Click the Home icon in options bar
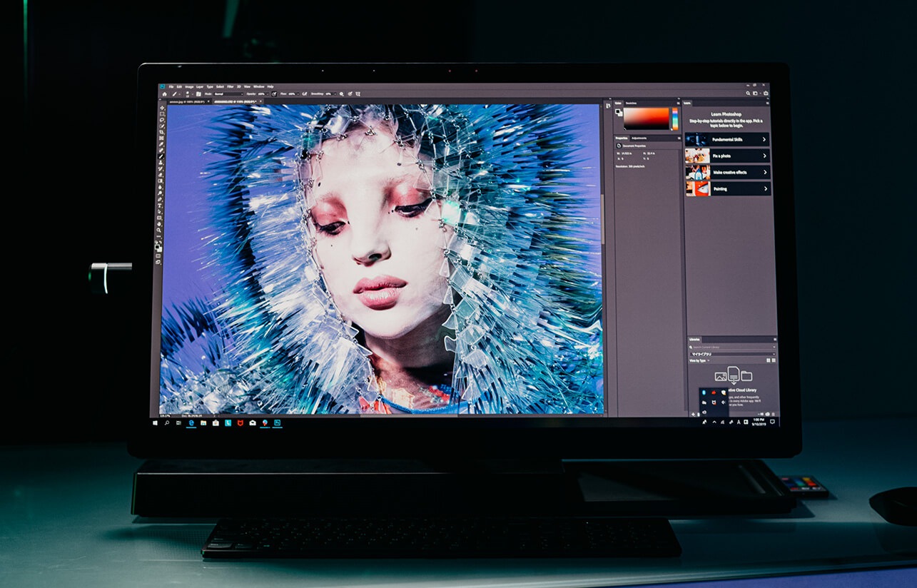Screen dimensions: 917x588 click(164, 94)
